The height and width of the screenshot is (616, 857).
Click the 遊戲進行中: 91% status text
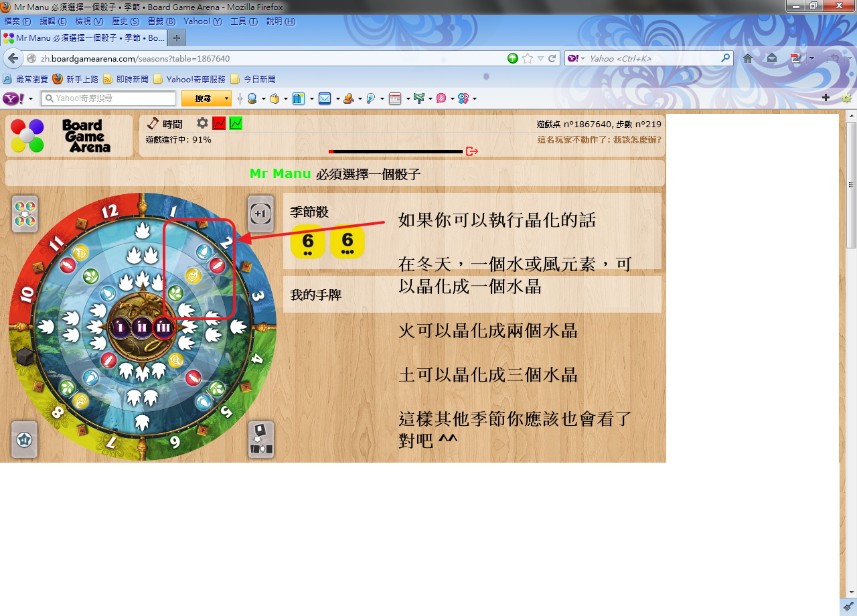point(178,139)
